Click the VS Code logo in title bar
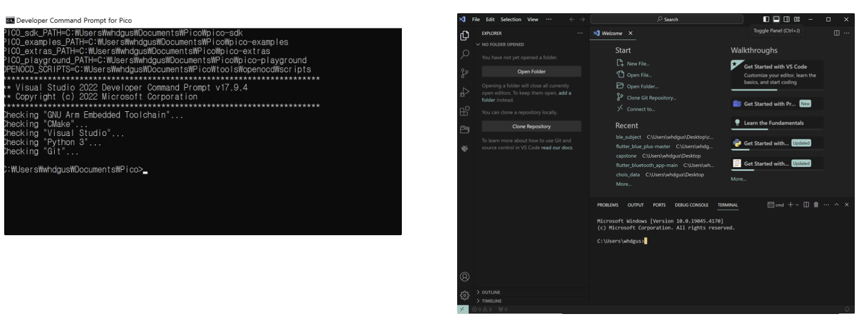The width and height of the screenshot is (868, 323). click(x=463, y=19)
